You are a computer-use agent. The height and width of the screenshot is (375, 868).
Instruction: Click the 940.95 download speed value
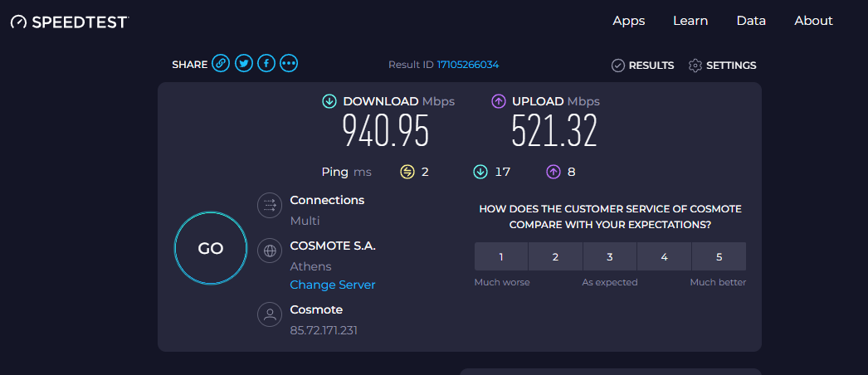386,131
